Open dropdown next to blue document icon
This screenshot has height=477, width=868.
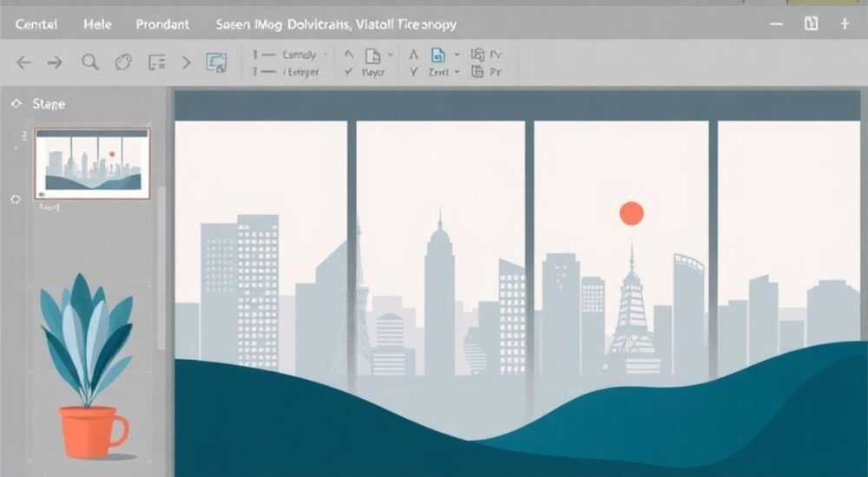[457, 55]
